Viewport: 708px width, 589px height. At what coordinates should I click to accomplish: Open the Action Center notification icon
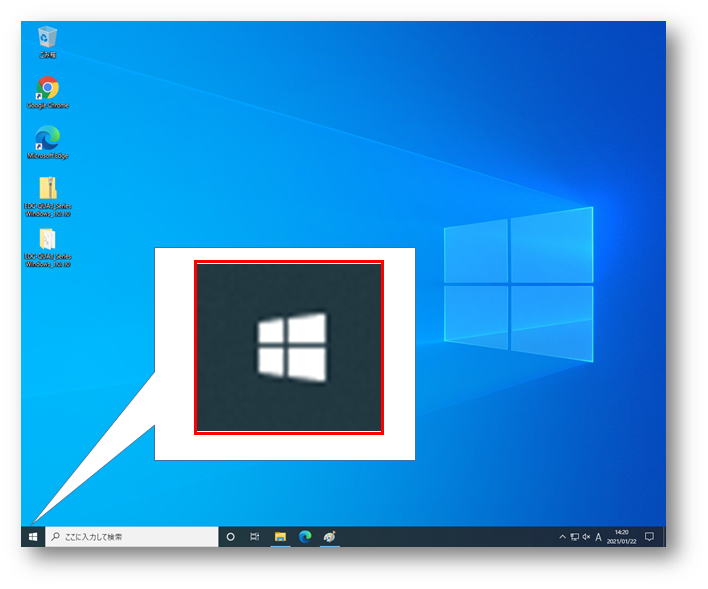(x=649, y=537)
